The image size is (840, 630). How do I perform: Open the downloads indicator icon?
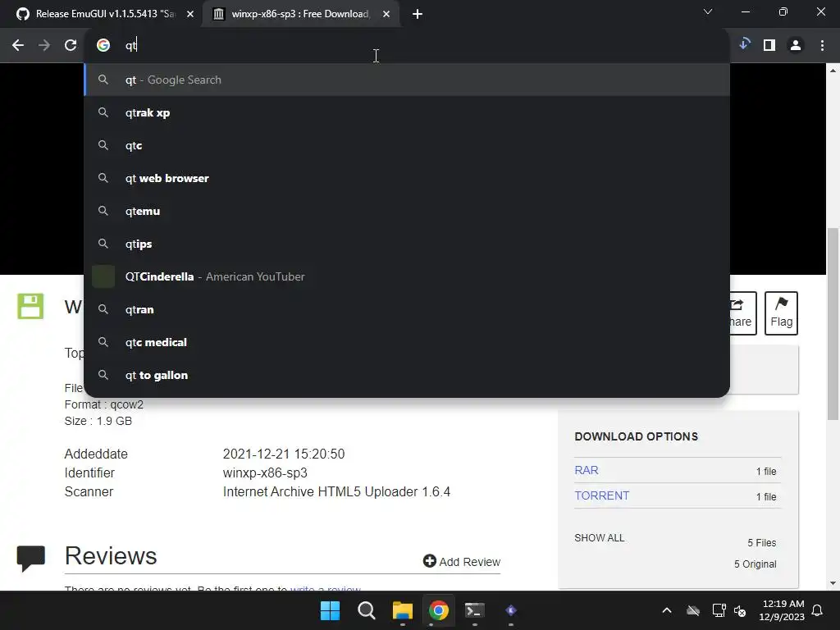(x=744, y=44)
